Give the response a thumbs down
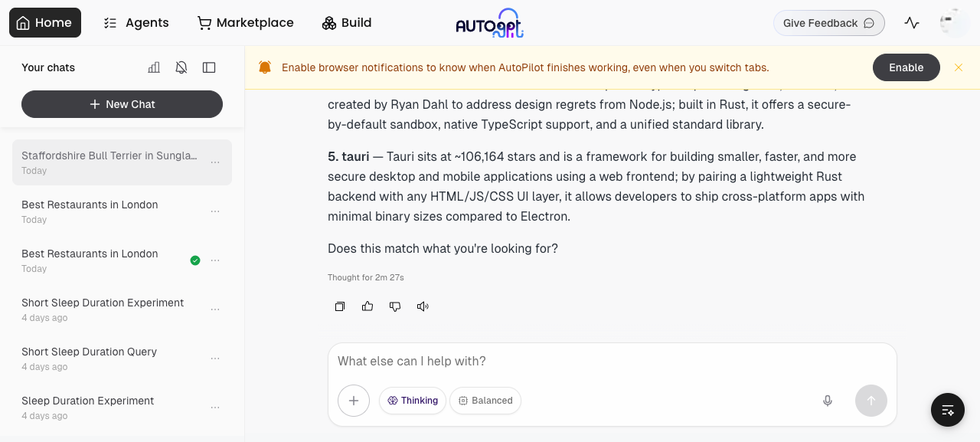The width and height of the screenshot is (980, 442). (x=395, y=306)
